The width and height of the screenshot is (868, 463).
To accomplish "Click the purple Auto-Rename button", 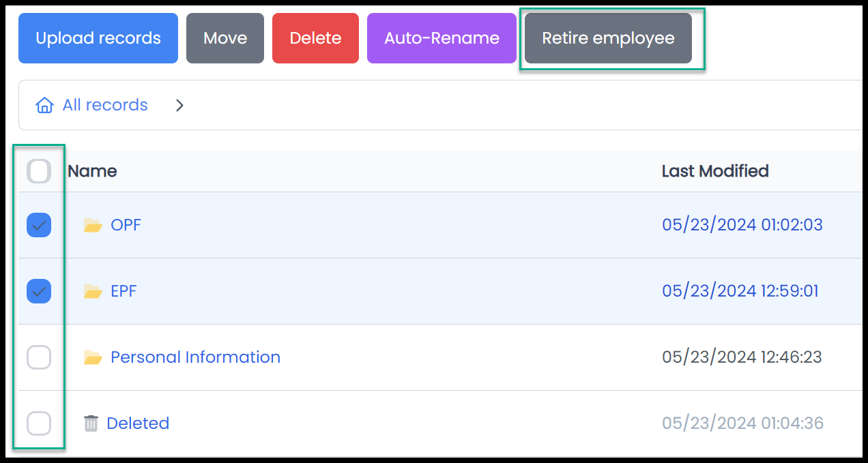I will pyautogui.click(x=442, y=38).
